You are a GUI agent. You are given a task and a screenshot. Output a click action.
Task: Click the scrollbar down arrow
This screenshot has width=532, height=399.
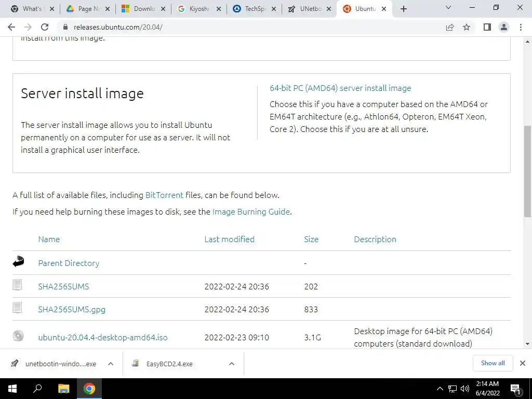[527, 344]
